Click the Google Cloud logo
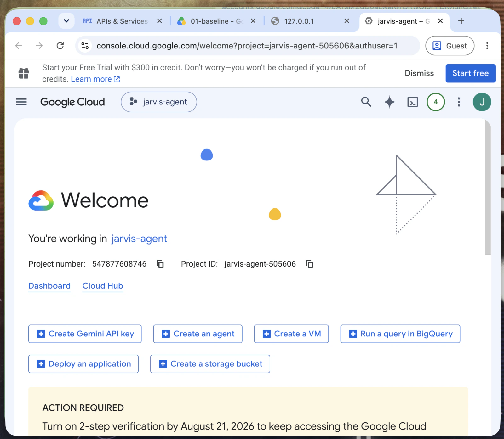The height and width of the screenshot is (439, 504). point(72,102)
